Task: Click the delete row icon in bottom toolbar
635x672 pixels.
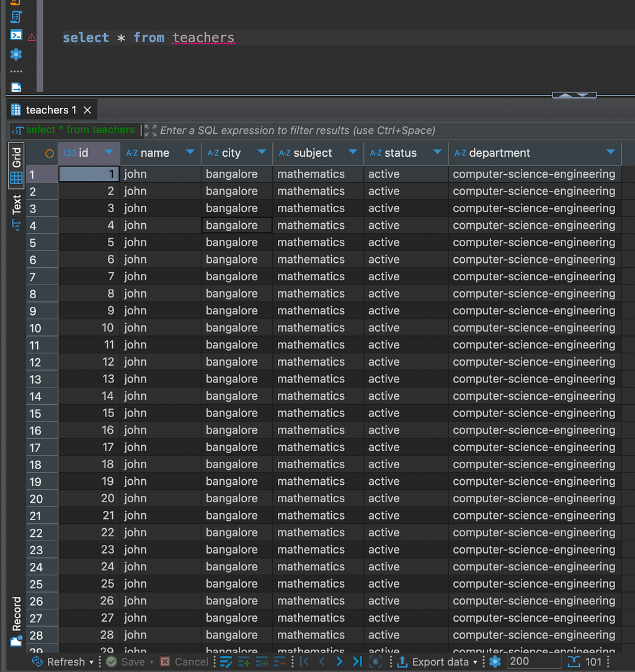Action: pyautogui.click(x=280, y=661)
